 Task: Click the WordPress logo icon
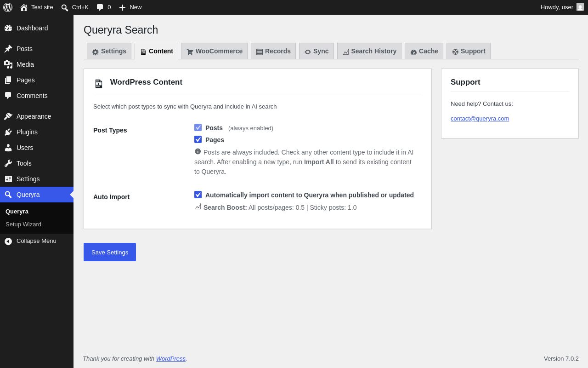(8, 7)
